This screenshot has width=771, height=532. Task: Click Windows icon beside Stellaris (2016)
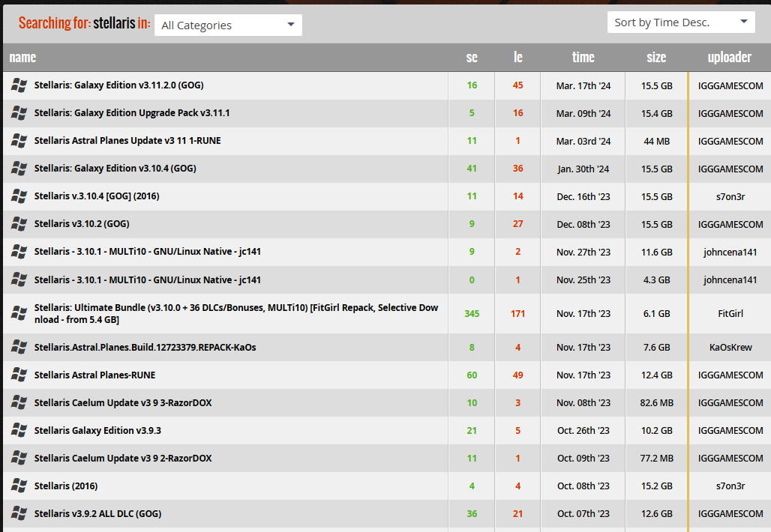tap(19, 486)
